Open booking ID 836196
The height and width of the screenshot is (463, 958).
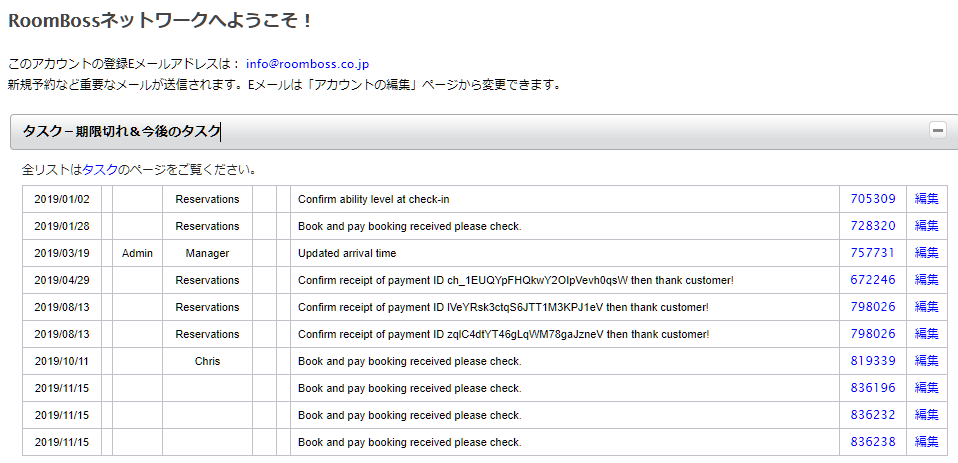872,388
